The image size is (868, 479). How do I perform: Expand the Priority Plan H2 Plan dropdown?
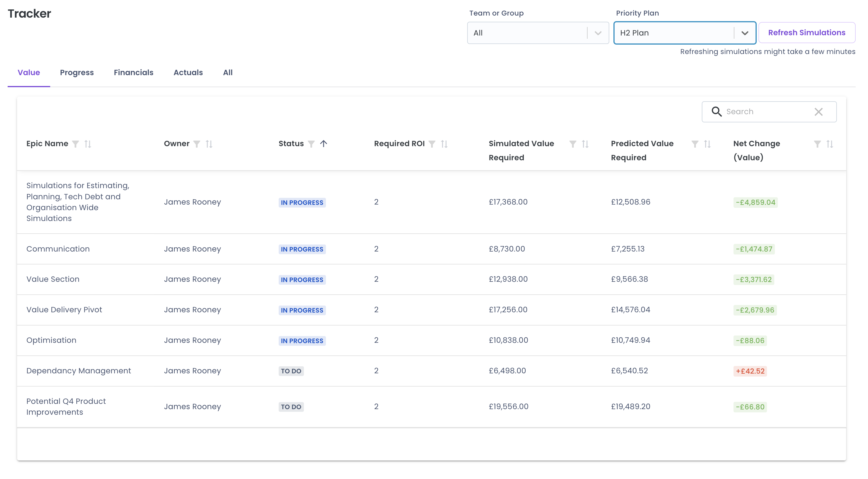pyautogui.click(x=745, y=33)
